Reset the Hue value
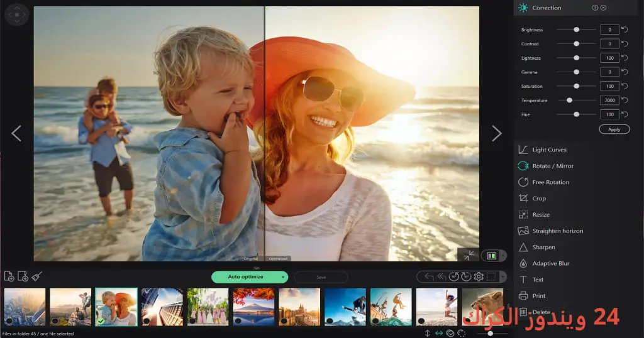The width and height of the screenshot is (644, 338). tap(625, 114)
